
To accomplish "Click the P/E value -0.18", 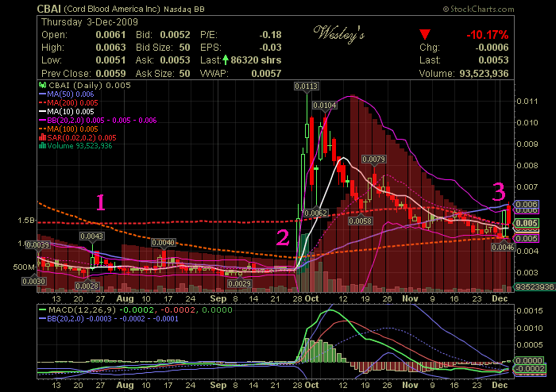I will point(270,35).
